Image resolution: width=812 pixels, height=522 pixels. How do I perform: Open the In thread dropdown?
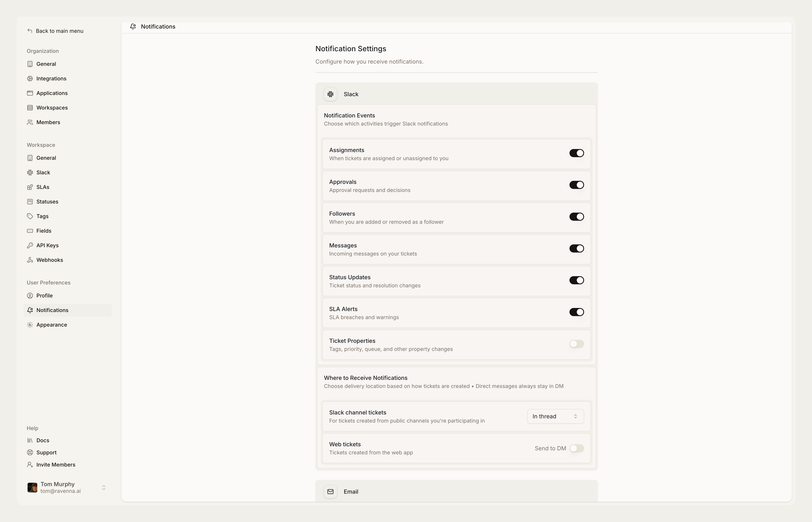[555, 417]
